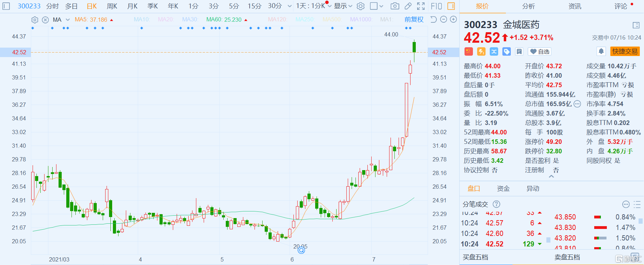Open the square layout dropdown
The image size is (644, 265).
(x=377, y=6)
